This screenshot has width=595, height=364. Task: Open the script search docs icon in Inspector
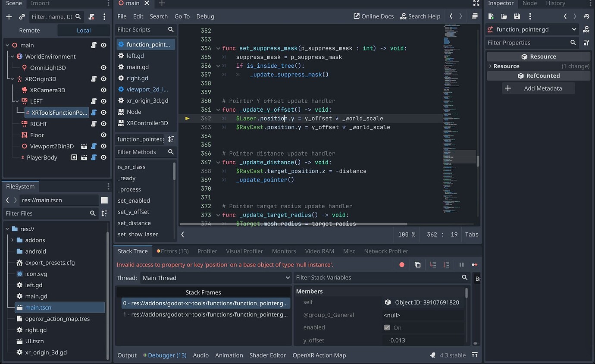pos(586,29)
